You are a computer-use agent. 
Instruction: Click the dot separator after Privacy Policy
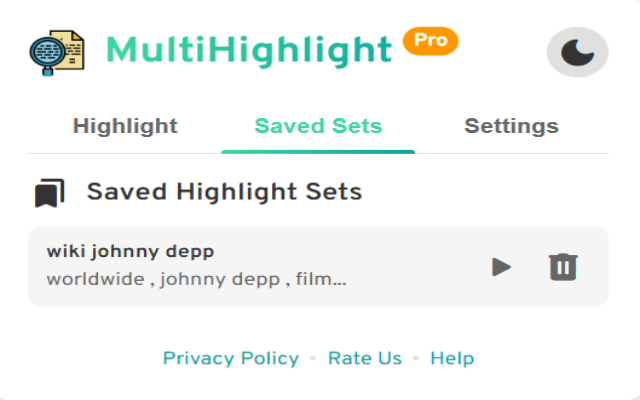[313, 358]
